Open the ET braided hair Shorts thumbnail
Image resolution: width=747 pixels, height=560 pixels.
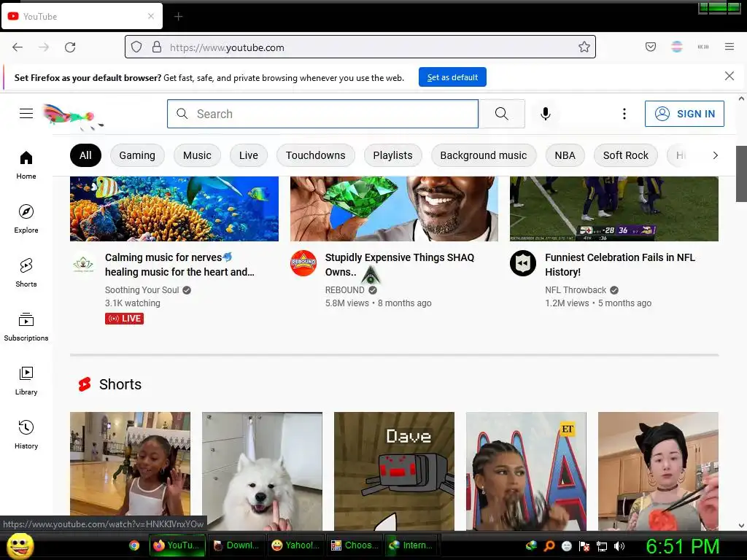(x=526, y=471)
